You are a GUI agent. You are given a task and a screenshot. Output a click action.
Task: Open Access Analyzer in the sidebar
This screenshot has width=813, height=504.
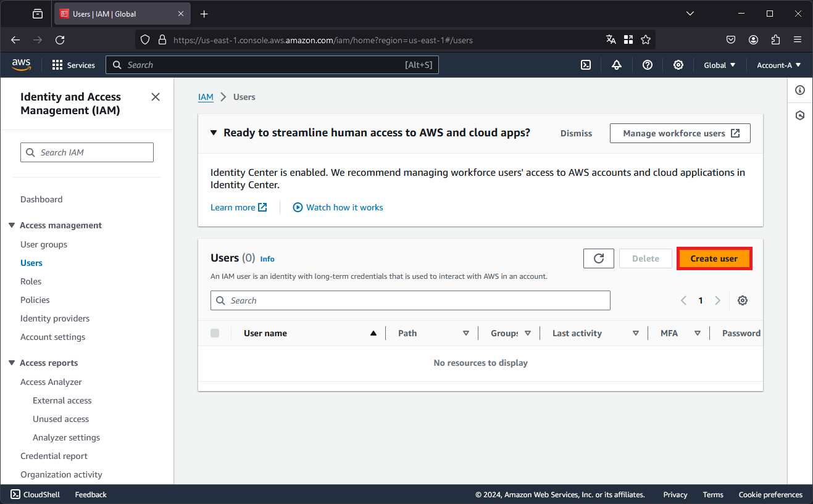51,382
